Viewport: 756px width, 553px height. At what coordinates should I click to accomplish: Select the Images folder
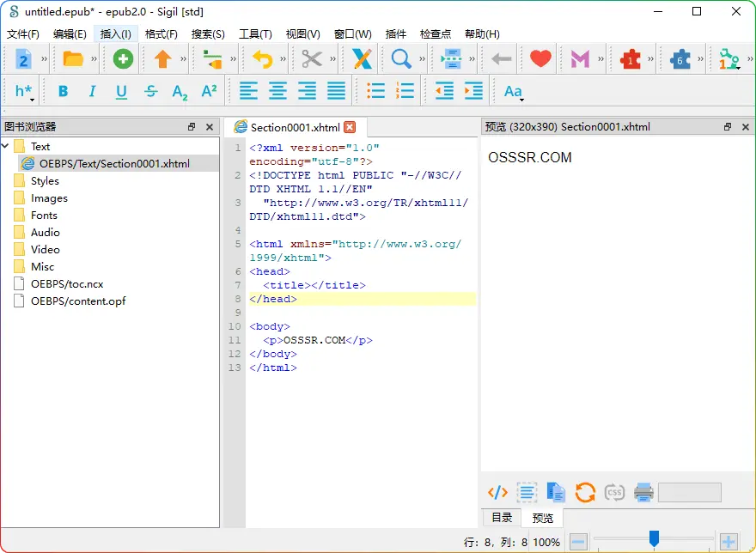pyautogui.click(x=49, y=198)
